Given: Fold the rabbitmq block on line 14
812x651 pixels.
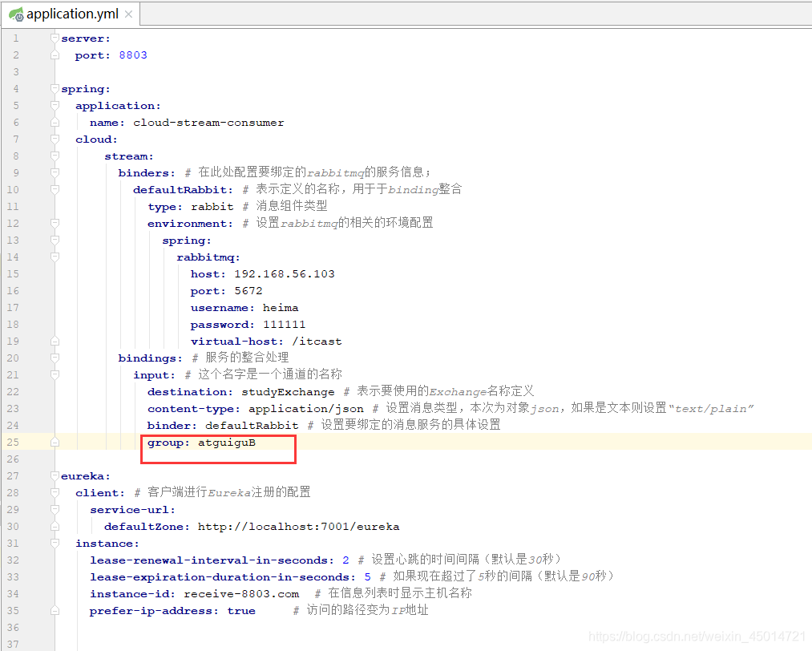Looking at the screenshot, I should [55, 257].
